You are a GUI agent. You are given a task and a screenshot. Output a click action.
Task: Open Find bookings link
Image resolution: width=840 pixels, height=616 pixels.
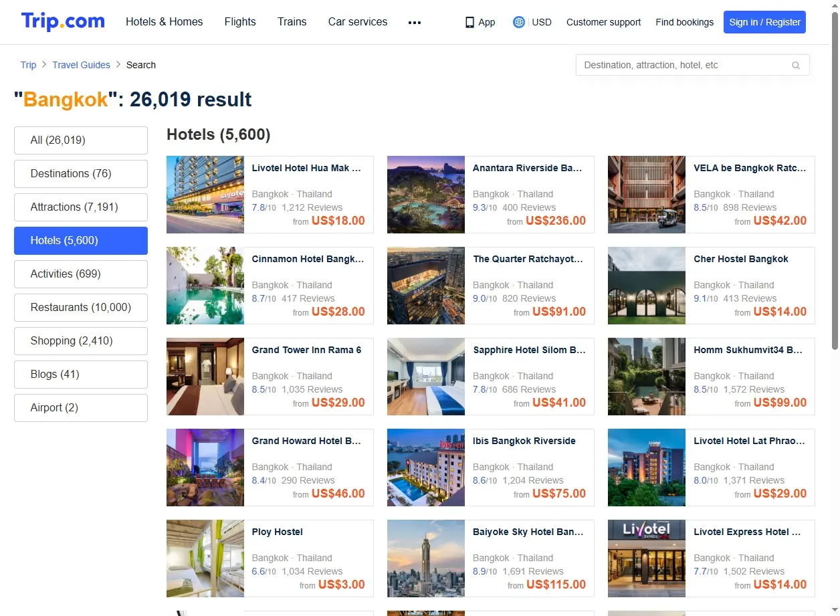point(685,22)
